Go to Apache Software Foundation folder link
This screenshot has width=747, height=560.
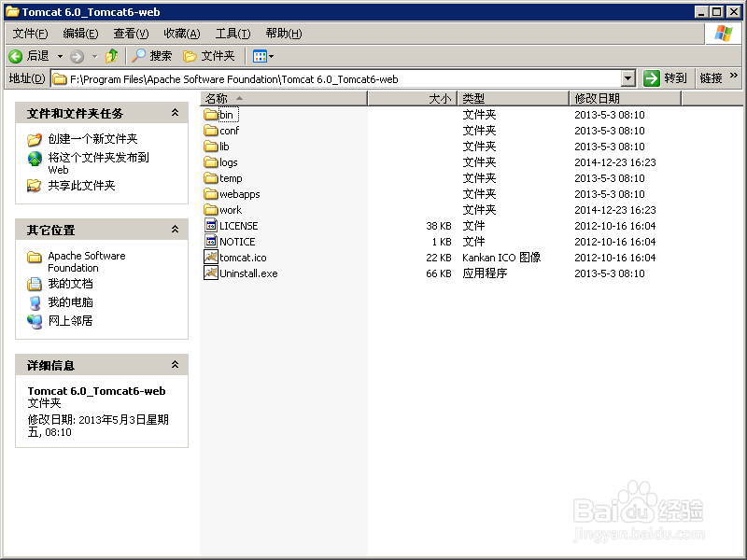coord(87,261)
